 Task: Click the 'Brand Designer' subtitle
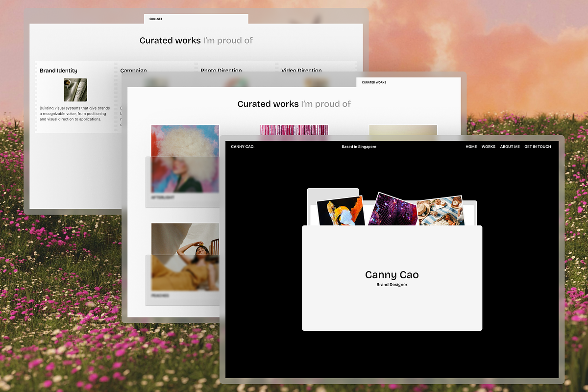click(392, 285)
